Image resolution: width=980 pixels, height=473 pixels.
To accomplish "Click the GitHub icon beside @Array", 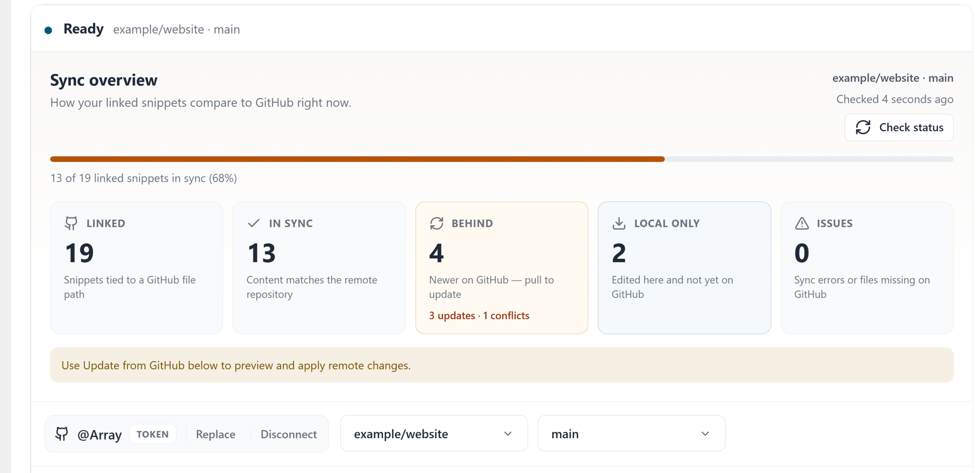I will 62,434.
